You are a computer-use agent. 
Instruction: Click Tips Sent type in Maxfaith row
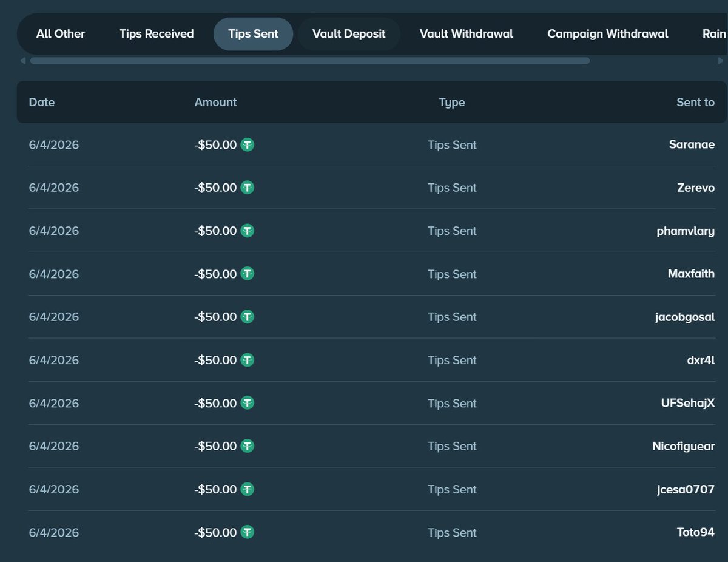pos(452,274)
